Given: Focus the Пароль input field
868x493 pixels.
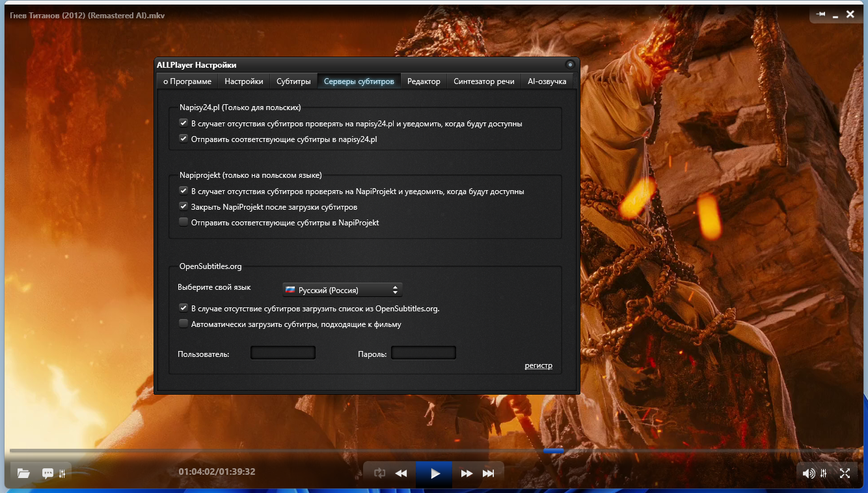Looking at the screenshot, I should click(x=424, y=353).
